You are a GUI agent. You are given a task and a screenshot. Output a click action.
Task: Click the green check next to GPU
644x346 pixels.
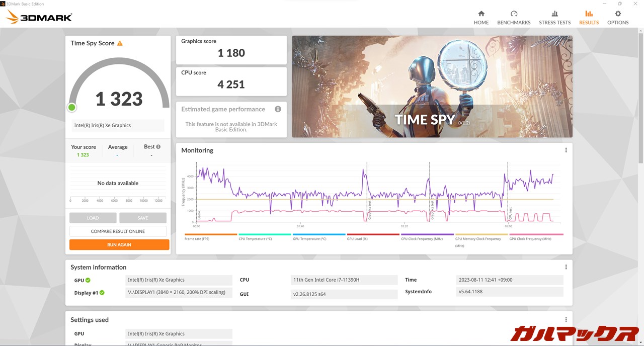[88, 280]
